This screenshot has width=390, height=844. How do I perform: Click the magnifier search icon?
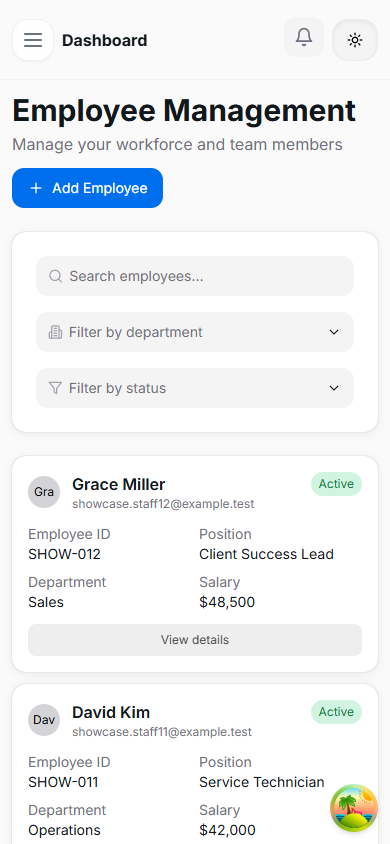coord(55,276)
